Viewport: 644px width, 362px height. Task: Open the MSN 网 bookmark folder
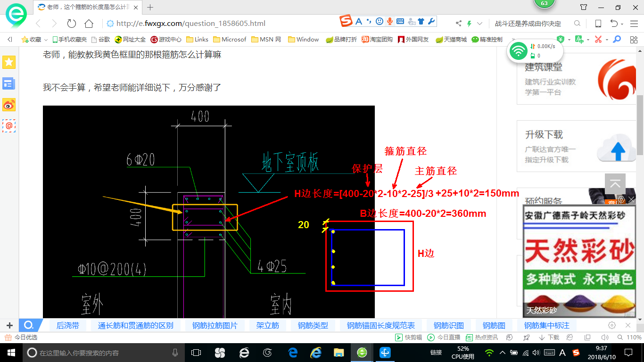[266, 40]
